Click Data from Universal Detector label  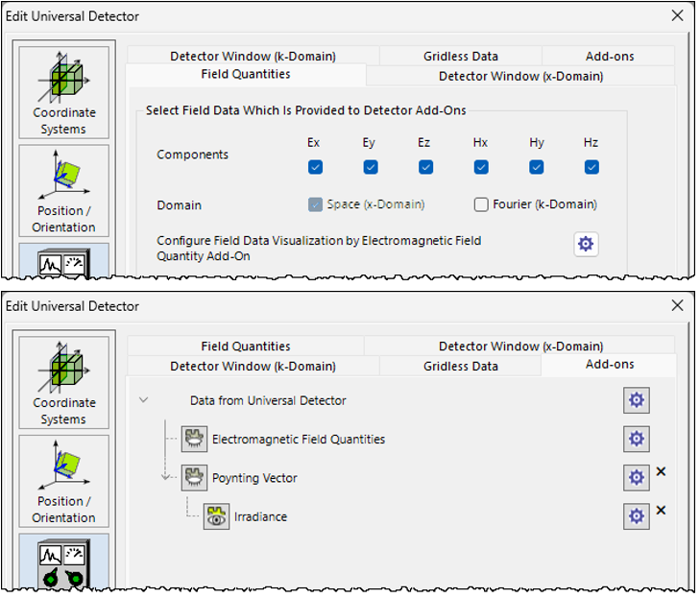pyautogui.click(x=268, y=401)
